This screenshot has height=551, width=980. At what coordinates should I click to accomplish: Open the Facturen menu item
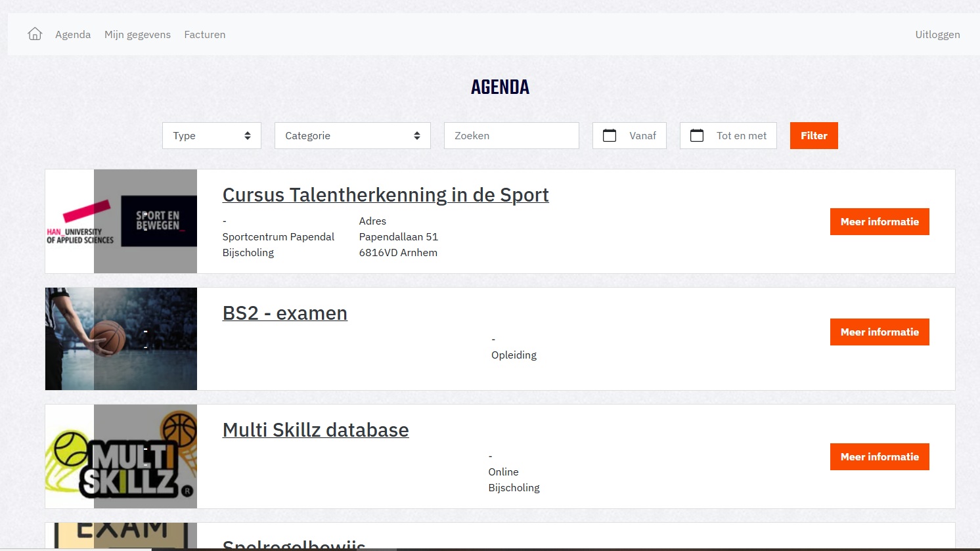(204, 35)
